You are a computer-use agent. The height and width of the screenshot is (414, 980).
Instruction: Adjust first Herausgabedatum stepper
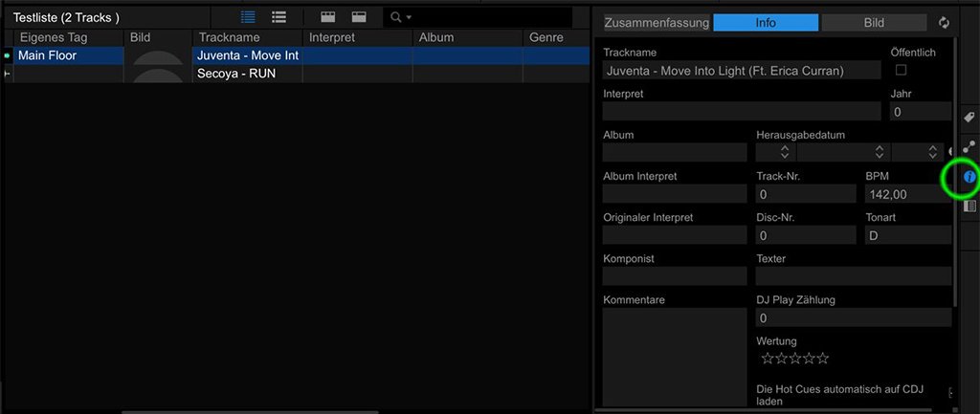click(x=784, y=152)
